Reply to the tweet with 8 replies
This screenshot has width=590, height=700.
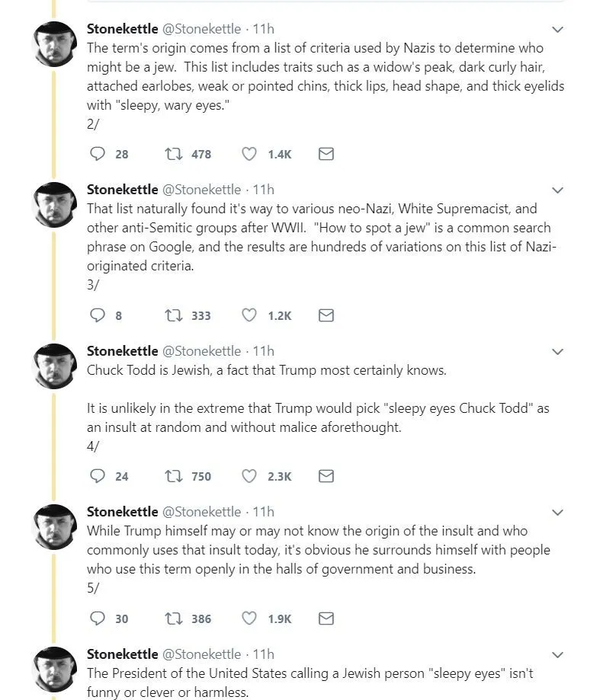point(98,315)
